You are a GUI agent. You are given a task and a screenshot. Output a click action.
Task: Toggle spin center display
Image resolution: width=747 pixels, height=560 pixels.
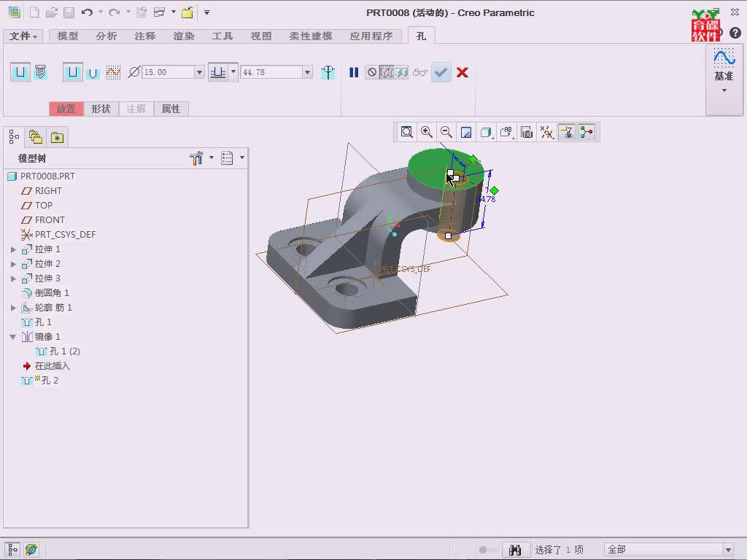pyautogui.click(x=587, y=133)
